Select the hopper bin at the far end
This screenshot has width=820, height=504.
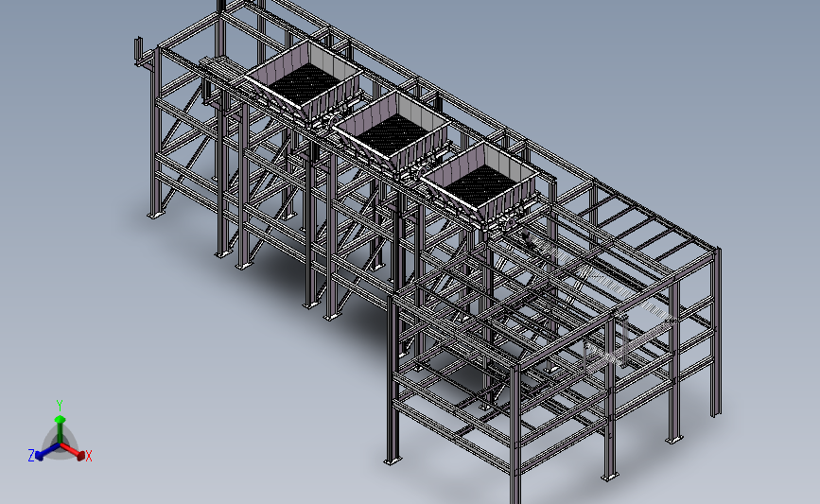tap(305, 81)
